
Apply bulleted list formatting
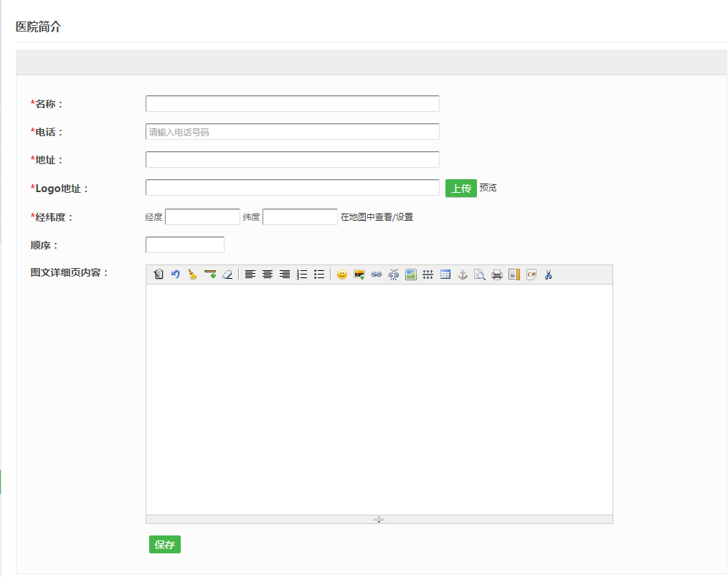(319, 275)
